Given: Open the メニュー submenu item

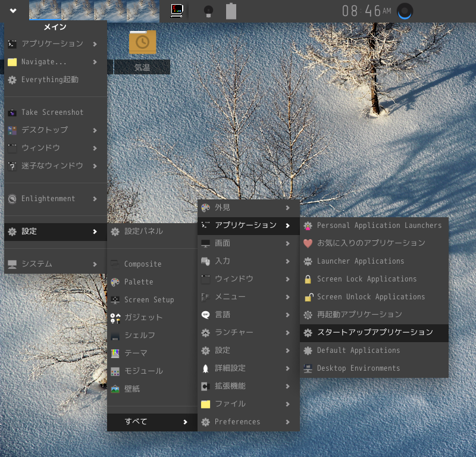Looking at the screenshot, I should click(249, 297).
